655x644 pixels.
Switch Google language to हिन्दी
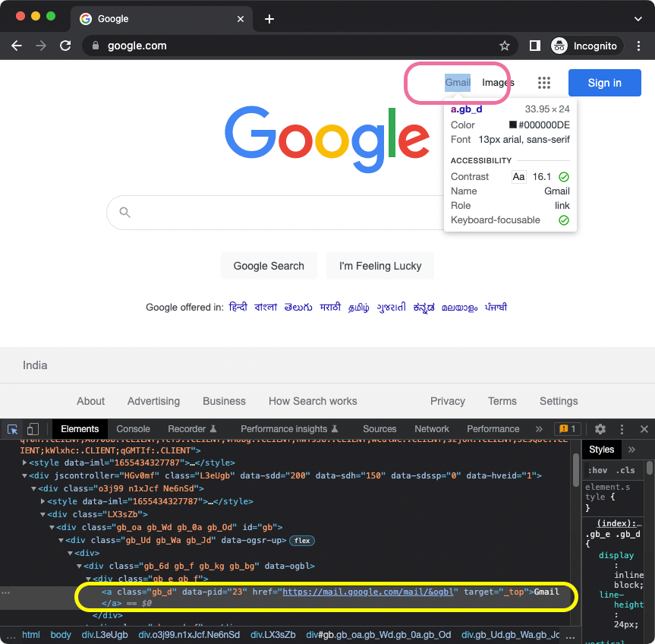(x=238, y=307)
